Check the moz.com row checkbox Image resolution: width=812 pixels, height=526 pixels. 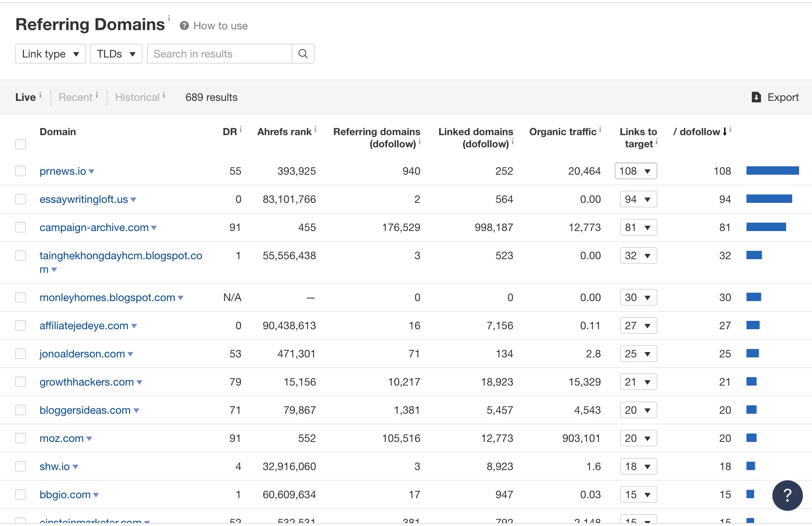21,438
